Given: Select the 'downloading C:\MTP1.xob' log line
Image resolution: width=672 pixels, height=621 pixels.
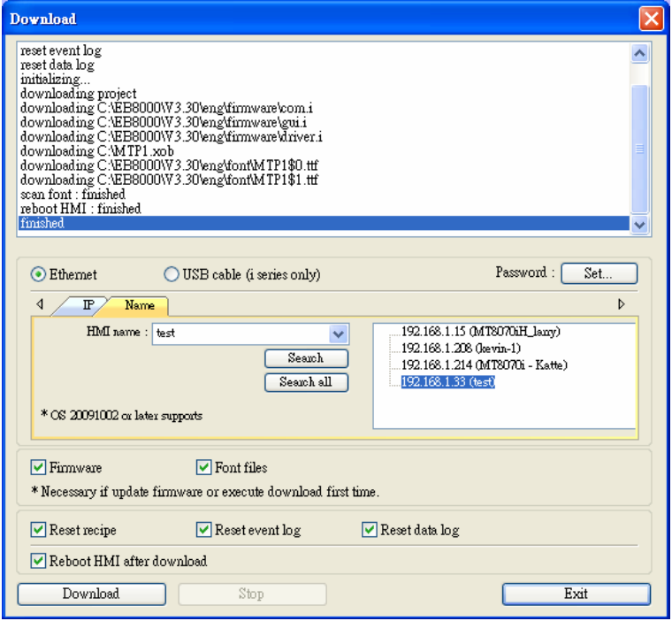Looking at the screenshot, I should [324, 151].
